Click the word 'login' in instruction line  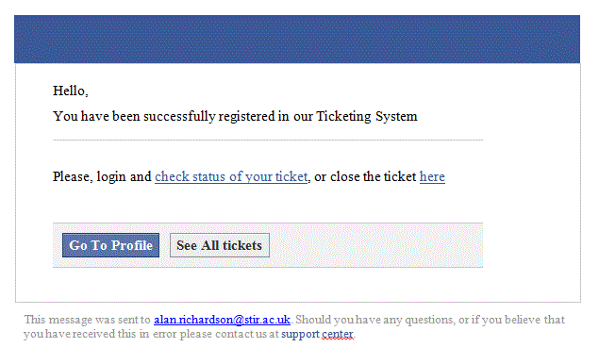[111, 177]
